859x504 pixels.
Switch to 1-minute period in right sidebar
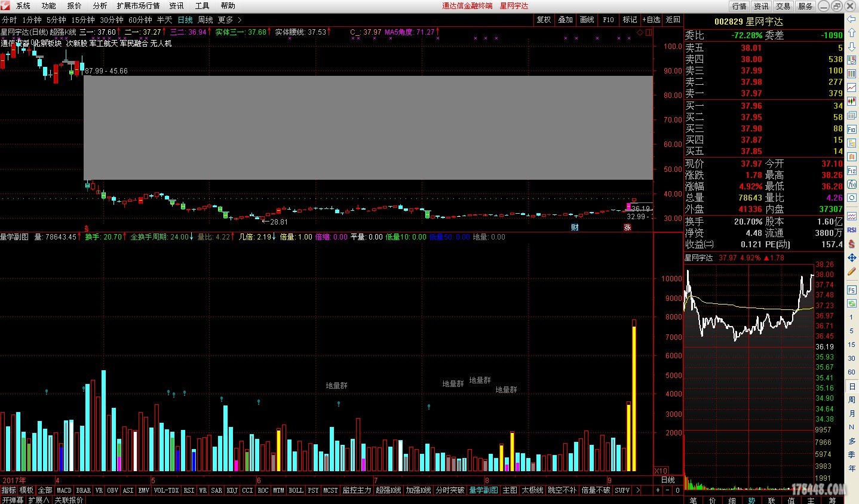851,317
